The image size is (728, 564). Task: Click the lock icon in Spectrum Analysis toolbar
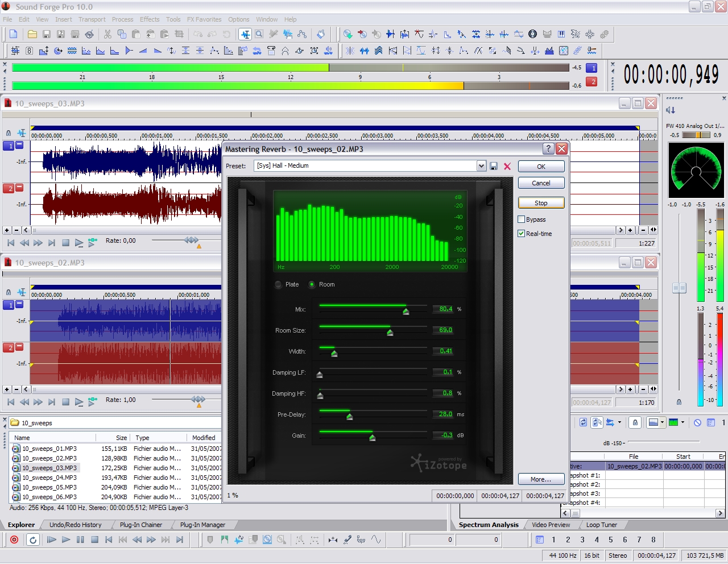(635, 422)
